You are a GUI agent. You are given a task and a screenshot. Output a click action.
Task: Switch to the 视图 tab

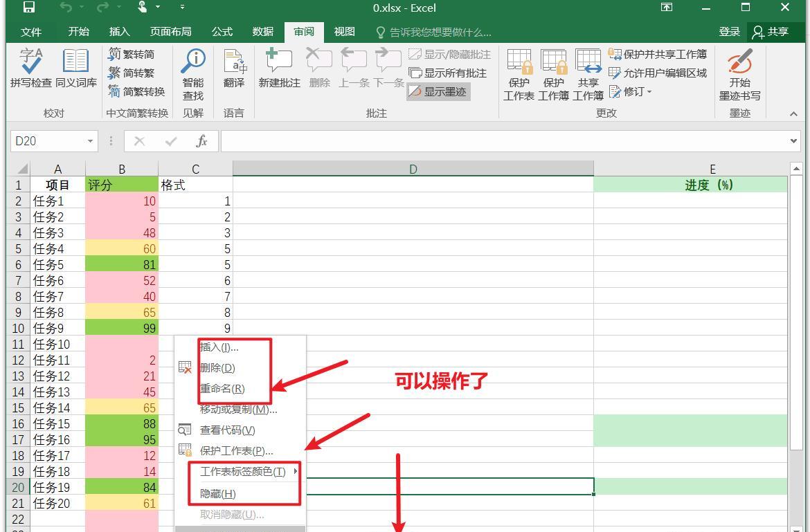click(345, 31)
